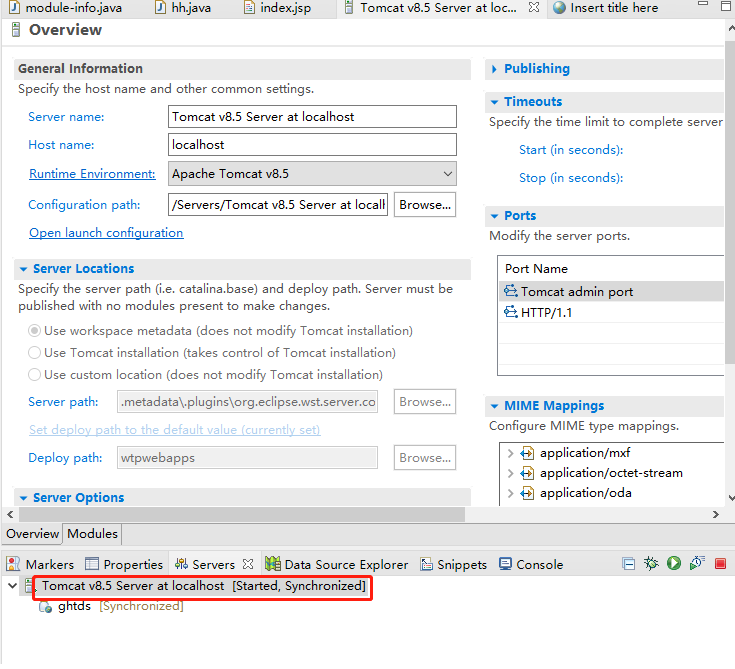Image resolution: width=735 pixels, height=669 pixels.
Task: Click Browse next to Deploy path
Action: coord(425,458)
